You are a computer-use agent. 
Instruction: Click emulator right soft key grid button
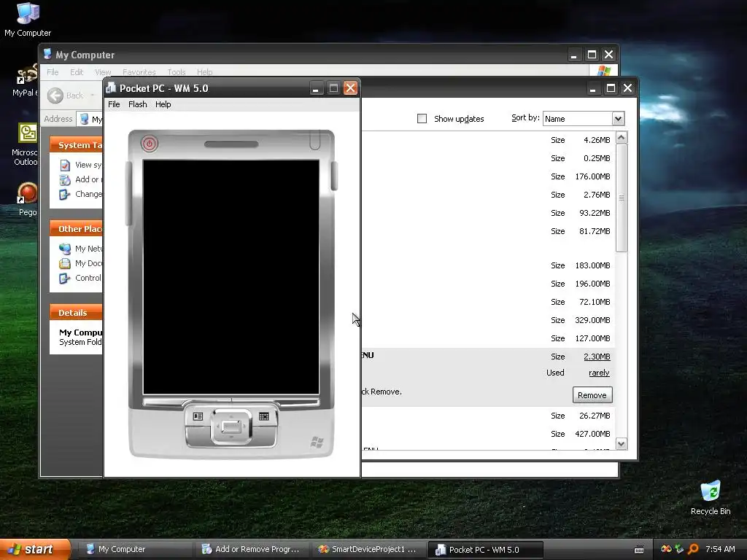(264, 416)
